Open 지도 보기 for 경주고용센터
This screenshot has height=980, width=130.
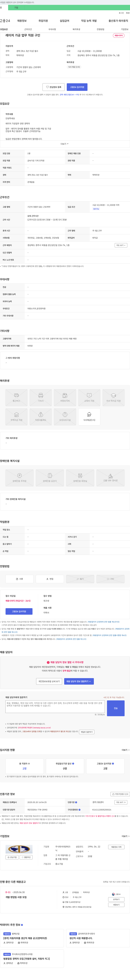click(121, 802)
